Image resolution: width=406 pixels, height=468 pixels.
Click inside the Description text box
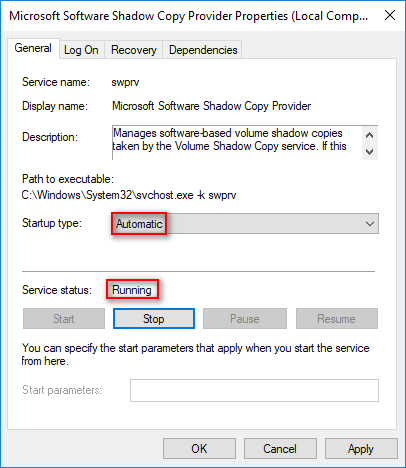click(237, 142)
